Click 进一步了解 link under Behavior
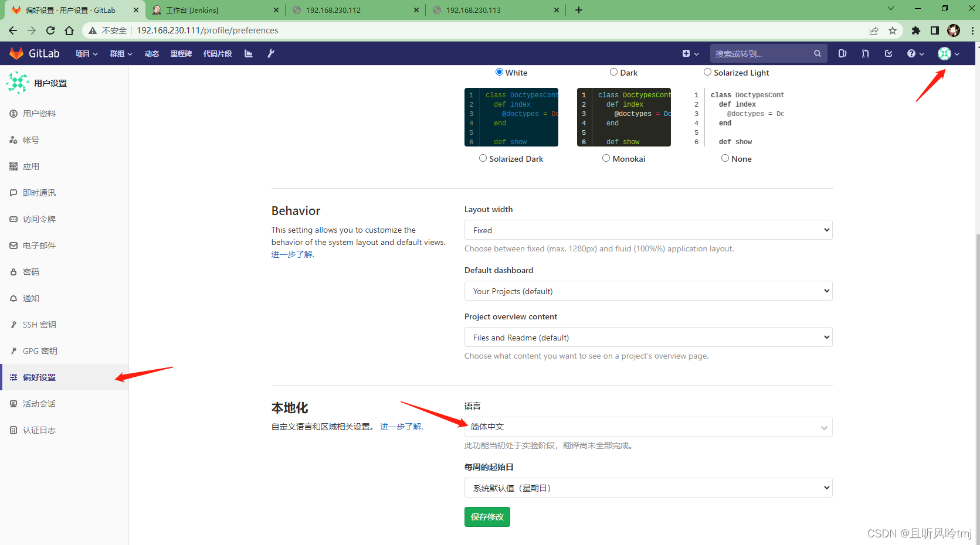This screenshot has height=545, width=980. [x=293, y=254]
